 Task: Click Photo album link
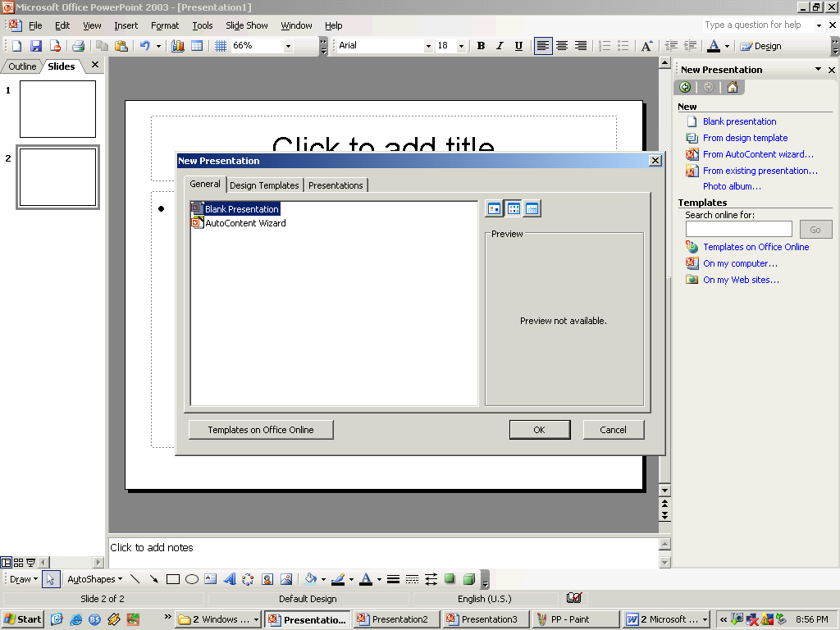[x=732, y=186]
